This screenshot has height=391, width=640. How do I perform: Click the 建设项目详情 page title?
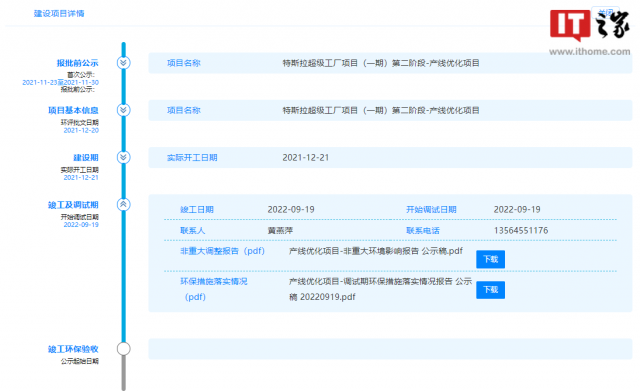59,13
